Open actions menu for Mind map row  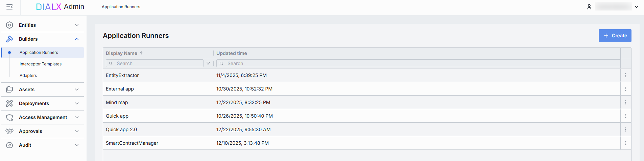[x=625, y=102]
